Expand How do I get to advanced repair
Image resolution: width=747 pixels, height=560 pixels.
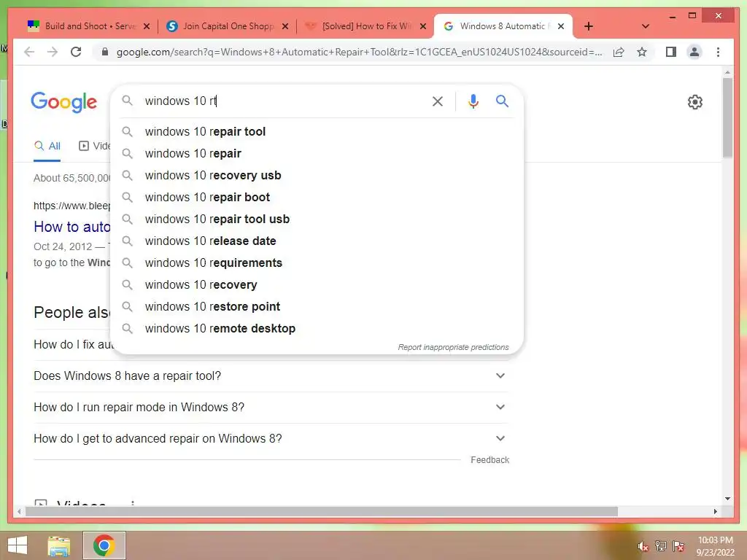(x=271, y=438)
